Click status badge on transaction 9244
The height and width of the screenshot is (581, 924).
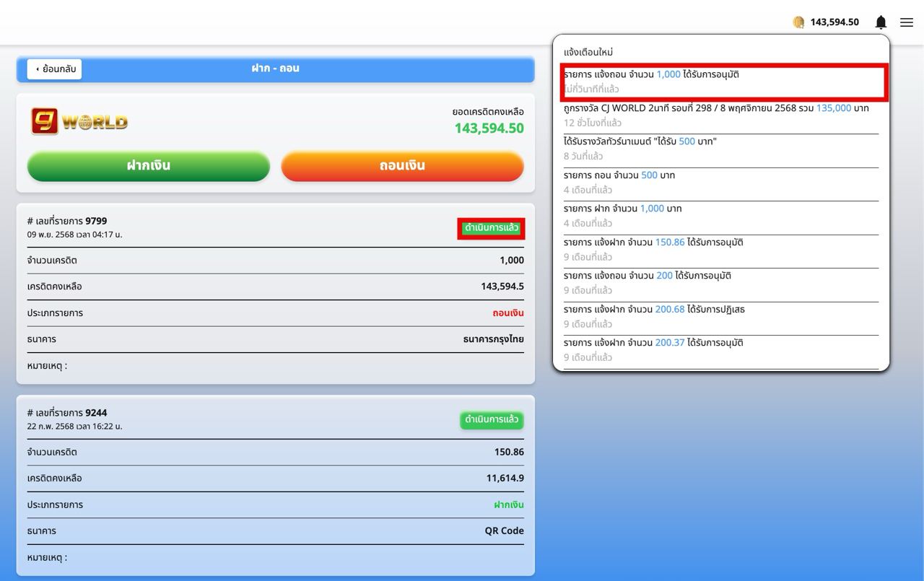click(492, 420)
